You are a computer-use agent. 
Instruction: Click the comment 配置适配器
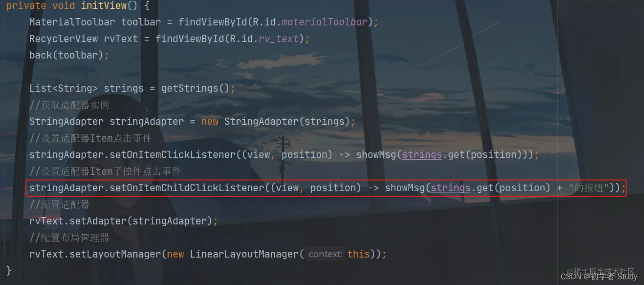(59, 204)
